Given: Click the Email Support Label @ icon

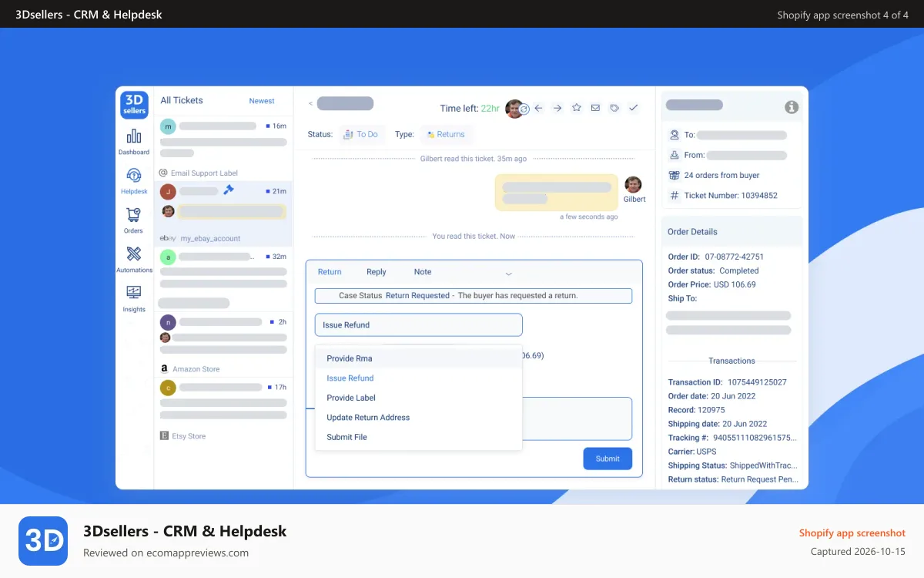Looking at the screenshot, I should coord(163,173).
